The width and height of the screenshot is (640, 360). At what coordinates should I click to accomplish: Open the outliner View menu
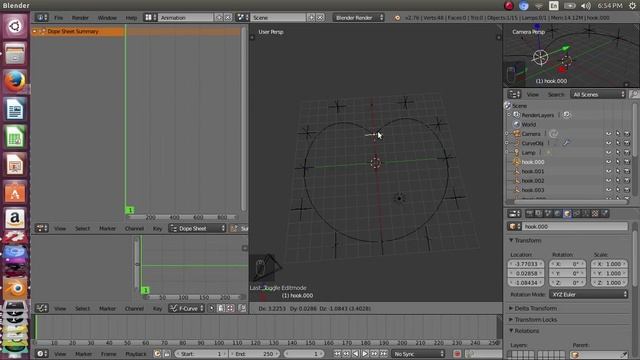533,95
